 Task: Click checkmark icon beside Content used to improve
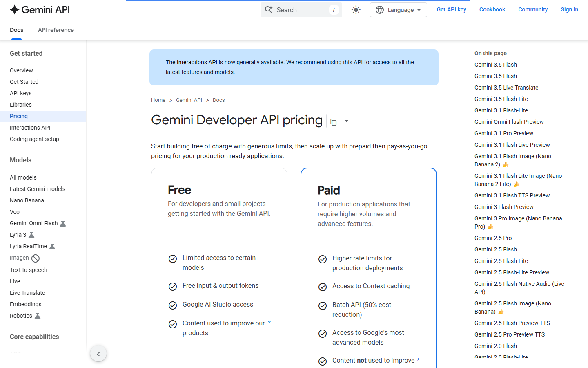pos(173,324)
